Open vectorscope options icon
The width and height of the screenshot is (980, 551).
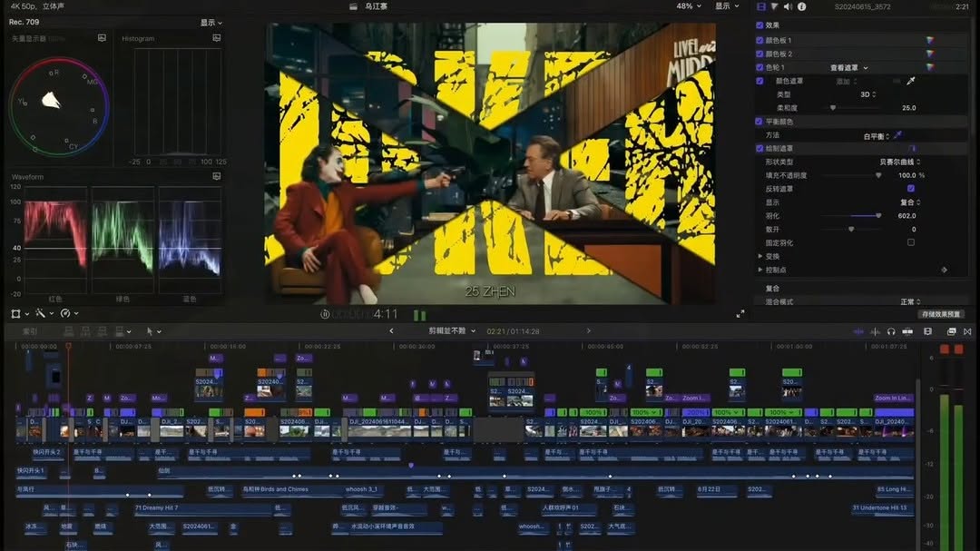point(102,38)
